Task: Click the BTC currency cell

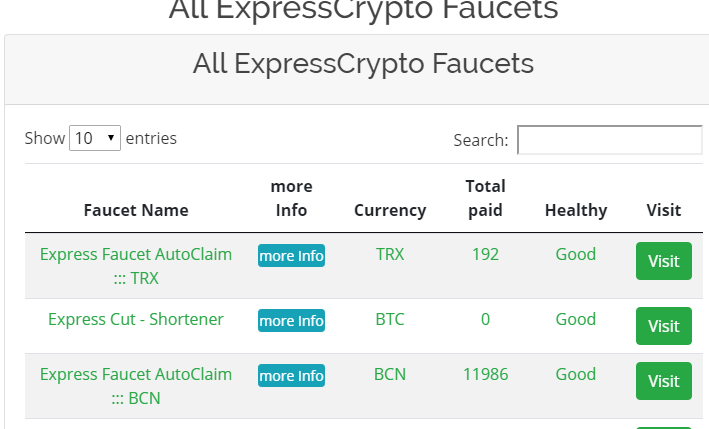Action: 390,320
